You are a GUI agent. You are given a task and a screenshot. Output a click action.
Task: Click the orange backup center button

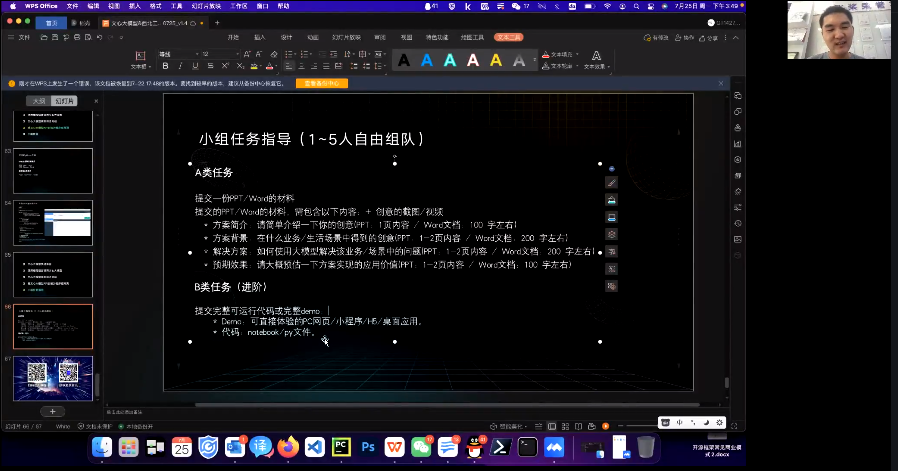(320, 83)
